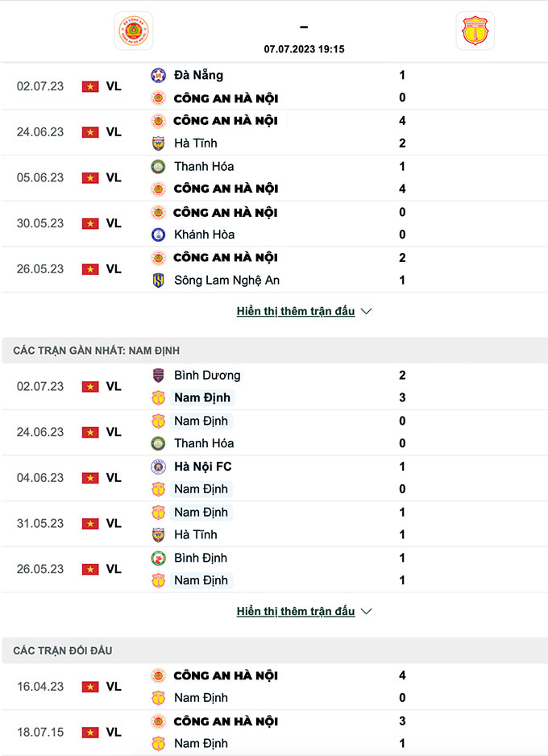
Task: Open the 18.07.15 head-to-head match date
Action: [40, 733]
